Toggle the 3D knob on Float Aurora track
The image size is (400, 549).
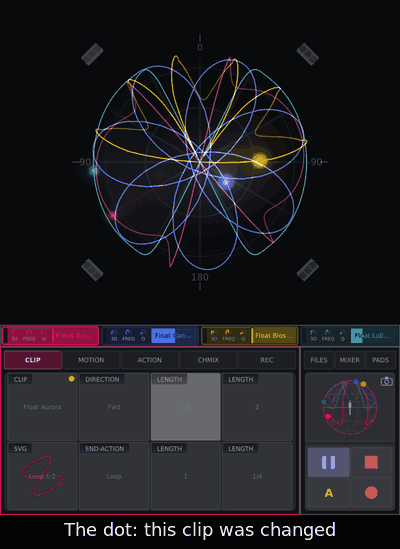tap(15, 335)
